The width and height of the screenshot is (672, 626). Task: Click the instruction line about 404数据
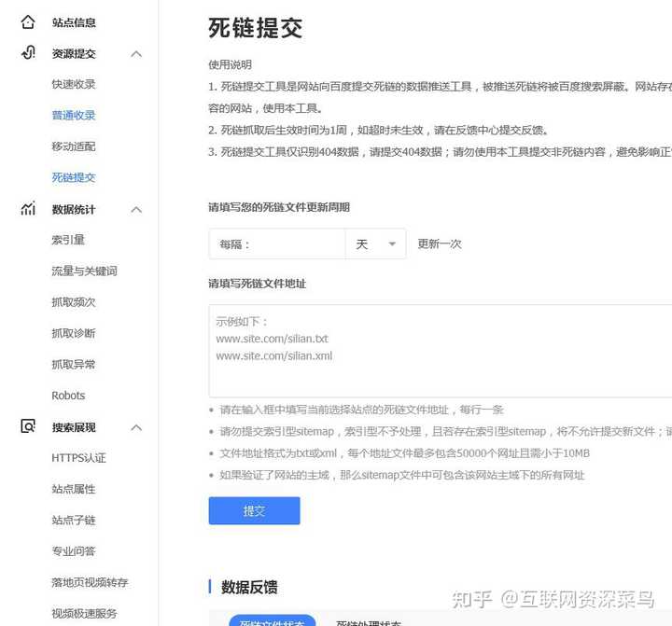441,152
